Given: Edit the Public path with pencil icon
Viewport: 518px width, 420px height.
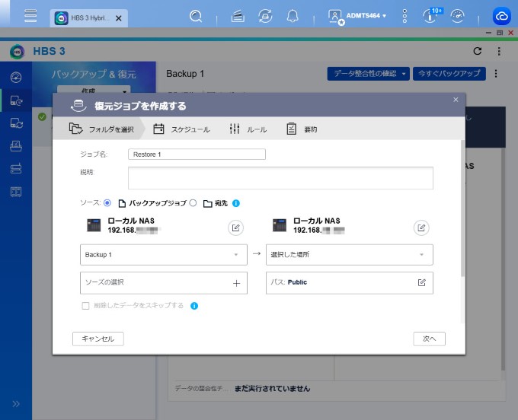Looking at the screenshot, I should coord(422,282).
